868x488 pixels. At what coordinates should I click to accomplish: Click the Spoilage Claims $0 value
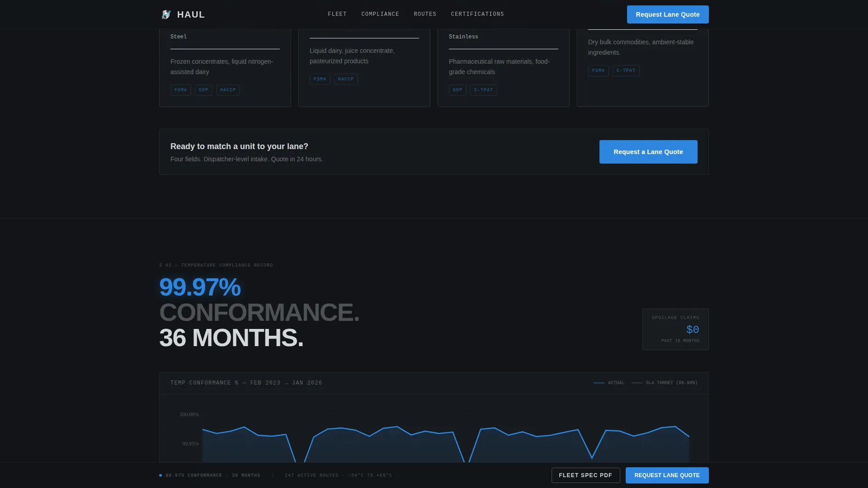coord(693,329)
